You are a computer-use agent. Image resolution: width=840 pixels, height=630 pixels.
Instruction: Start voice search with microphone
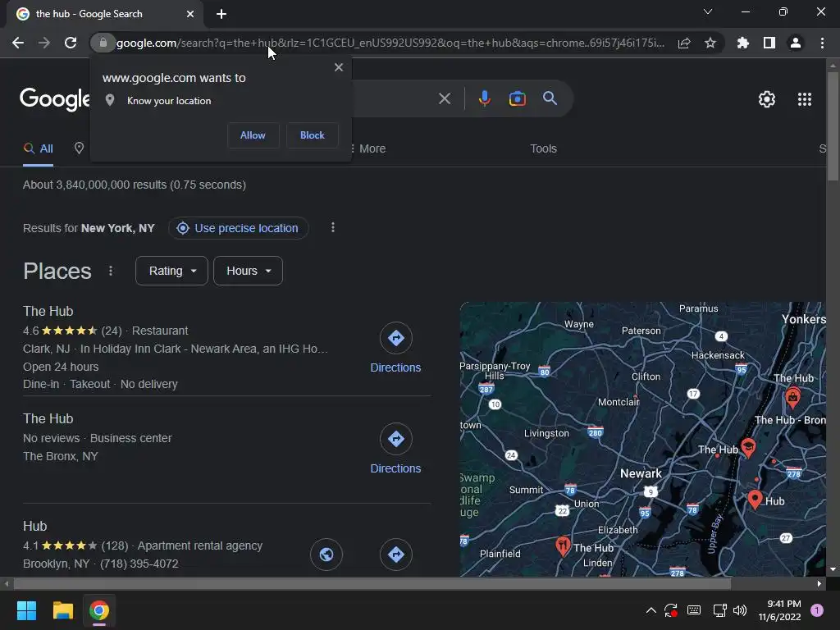pyautogui.click(x=485, y=98)
